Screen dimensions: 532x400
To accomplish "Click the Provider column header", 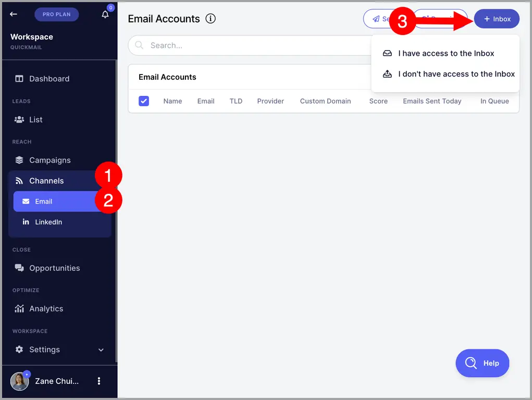I will (270, 101).
